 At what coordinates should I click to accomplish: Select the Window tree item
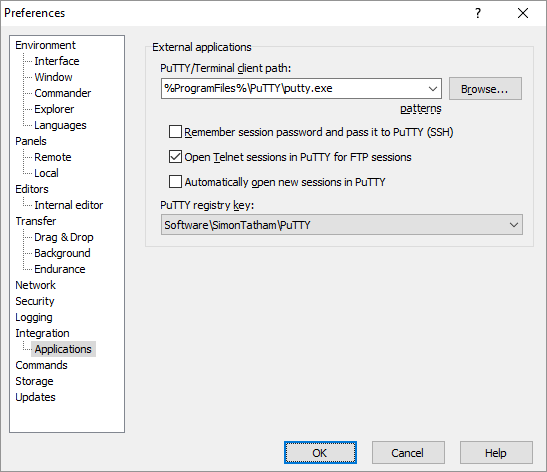click(x=53, y=77)
